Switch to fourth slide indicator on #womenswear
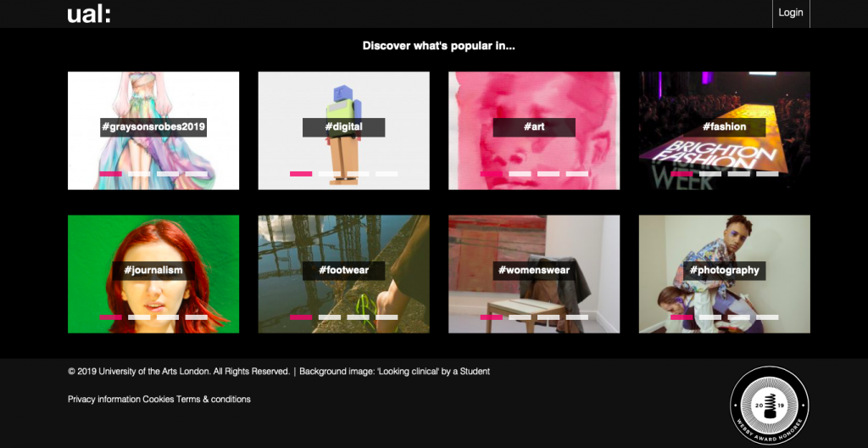 (x=577, y=317)
